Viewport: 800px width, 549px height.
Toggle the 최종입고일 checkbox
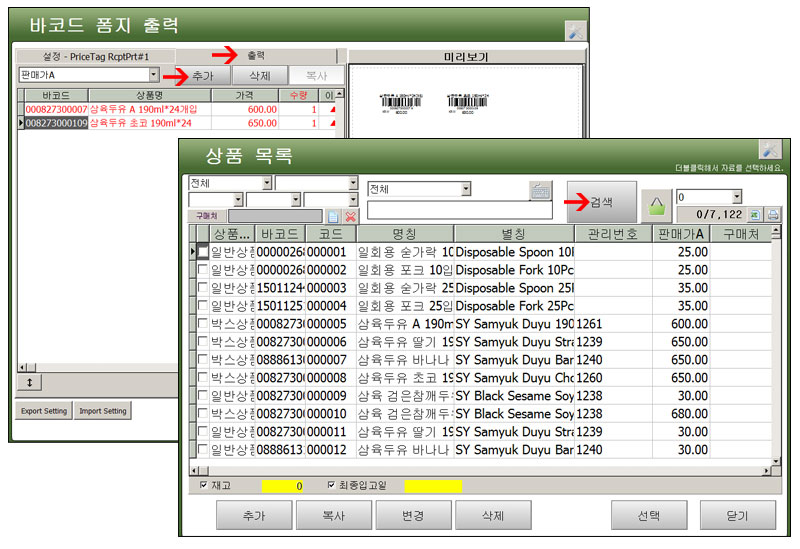point(331,485)
